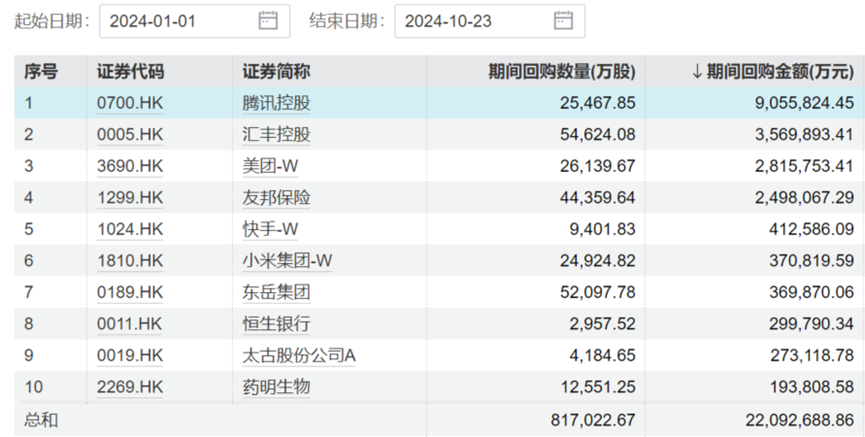
Task: Open calendar icon in start date field
Action: (268, 21)
